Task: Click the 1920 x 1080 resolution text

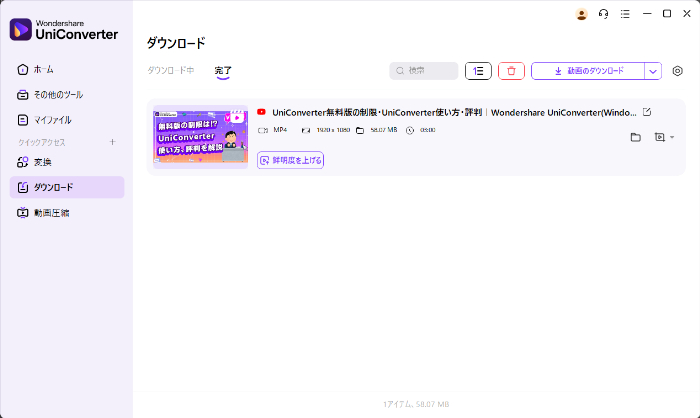Action: pos(333,130)
